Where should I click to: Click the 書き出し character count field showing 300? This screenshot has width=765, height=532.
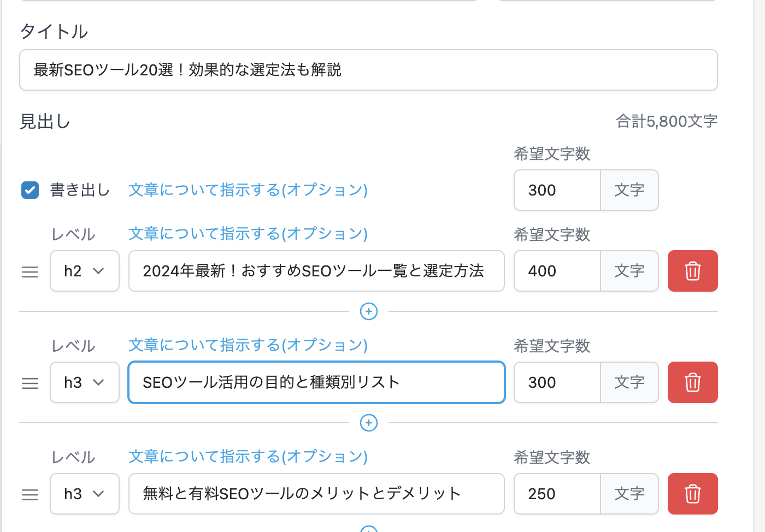[x=557, y=190]
